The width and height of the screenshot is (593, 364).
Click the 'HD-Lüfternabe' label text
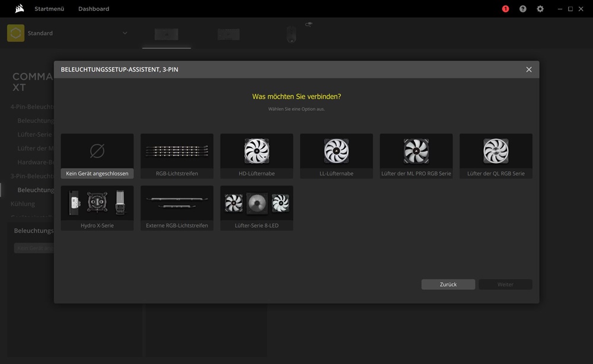(256, 174)
